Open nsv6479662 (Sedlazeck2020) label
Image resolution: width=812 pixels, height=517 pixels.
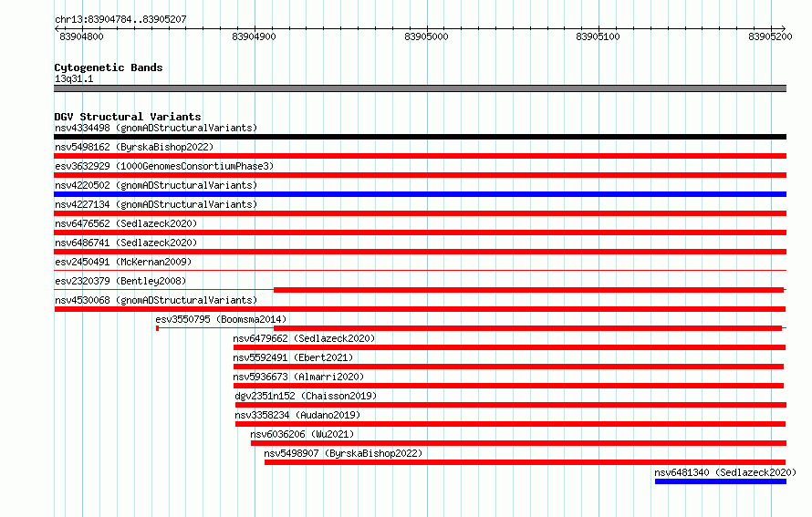click(304, 338)
